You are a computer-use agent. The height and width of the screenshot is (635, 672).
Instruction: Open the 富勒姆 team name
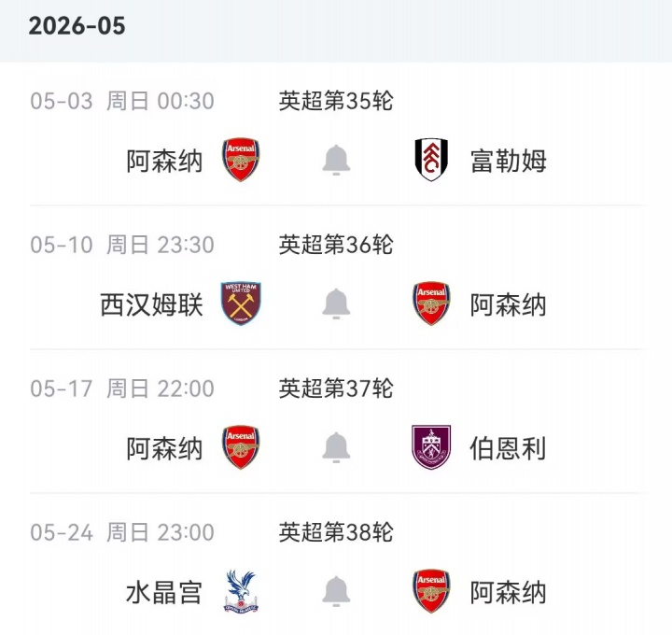pyautogui.click(x=508, y=161)
